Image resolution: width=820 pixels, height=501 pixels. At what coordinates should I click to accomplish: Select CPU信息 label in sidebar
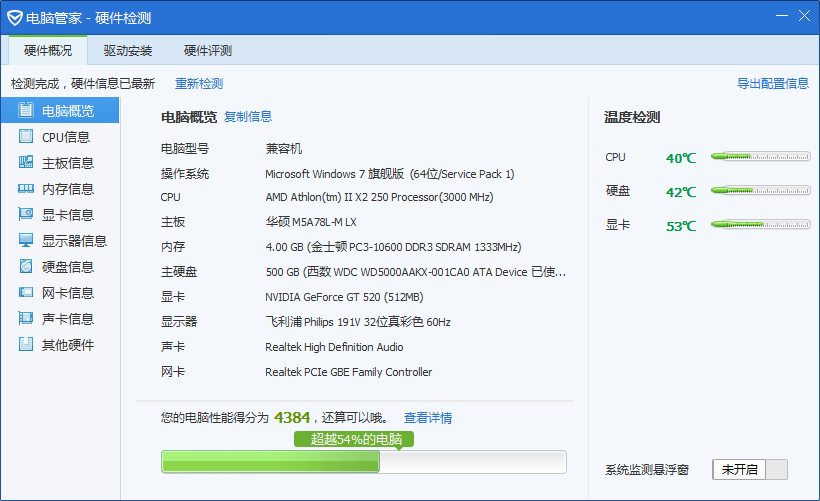66,137
